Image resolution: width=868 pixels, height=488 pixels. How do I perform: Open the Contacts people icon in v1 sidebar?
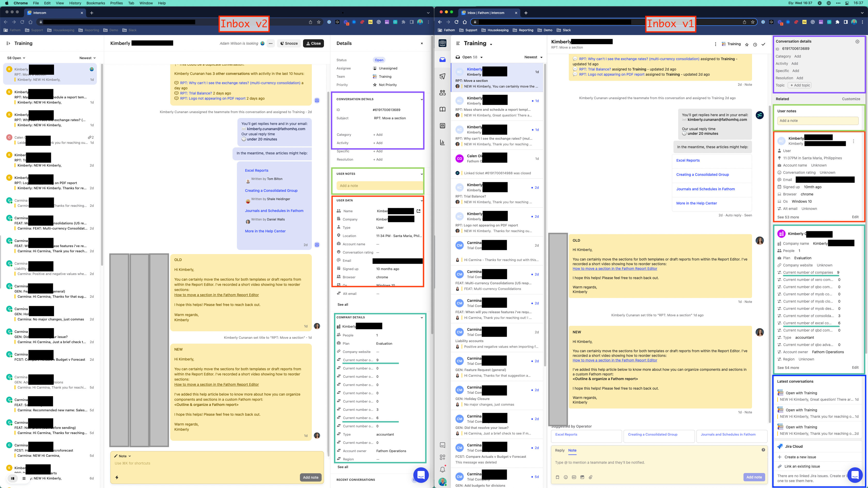tap(443, 93)
